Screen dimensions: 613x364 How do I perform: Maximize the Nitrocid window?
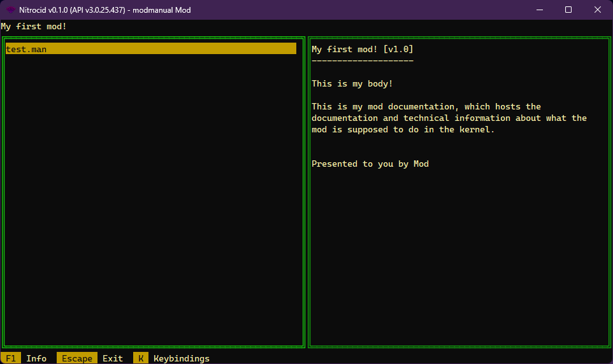click(568, 10)
